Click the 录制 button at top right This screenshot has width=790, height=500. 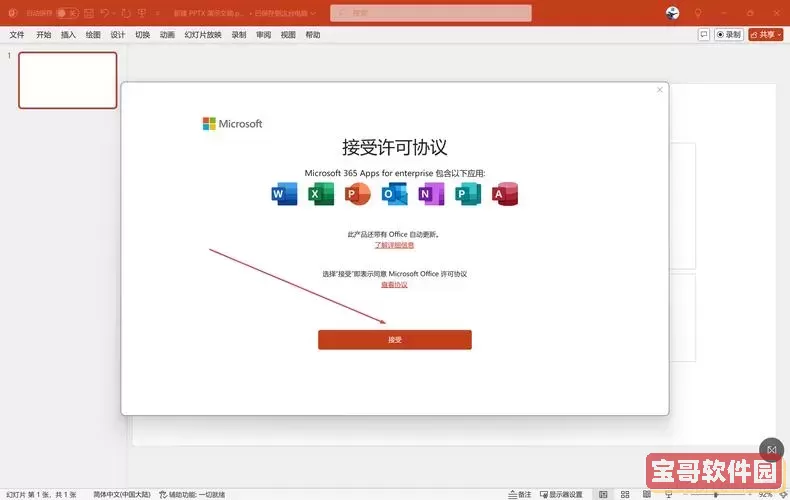coord(729,34)
